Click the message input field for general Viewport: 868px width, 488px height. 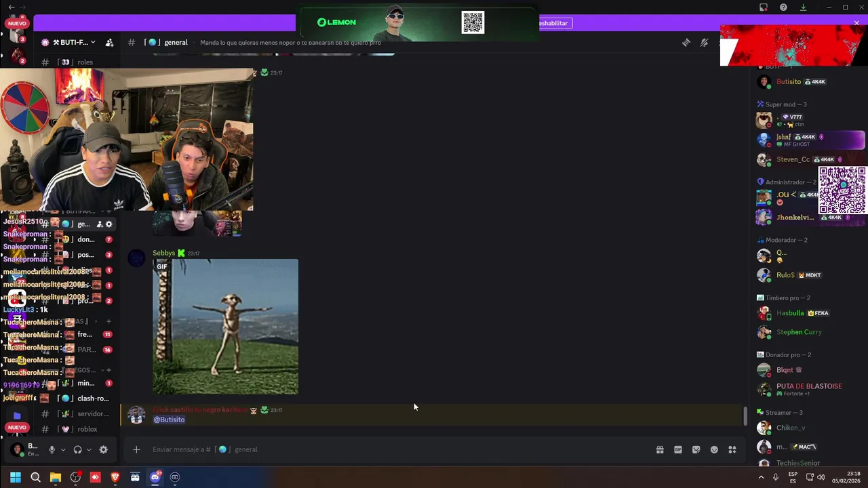point(400,449)
